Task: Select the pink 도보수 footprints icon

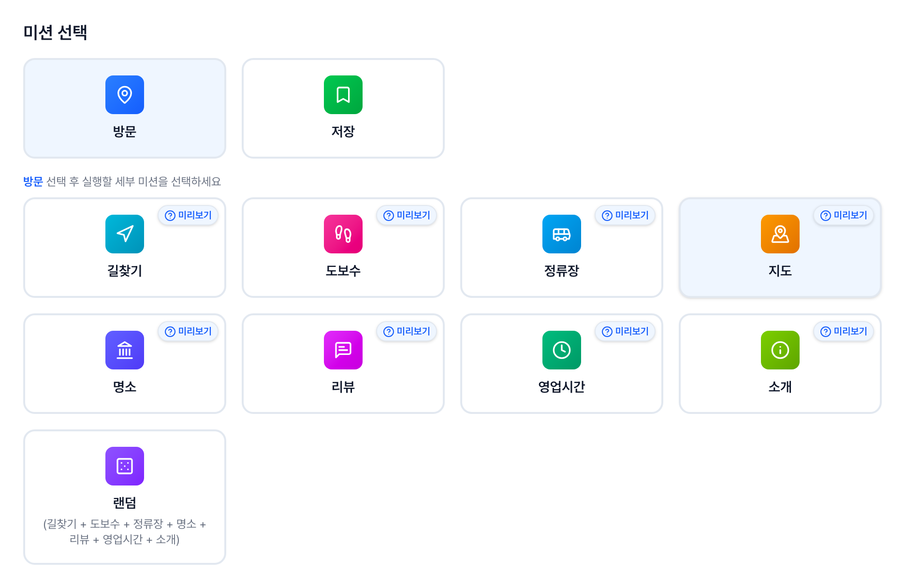Action: click(343, 234)
